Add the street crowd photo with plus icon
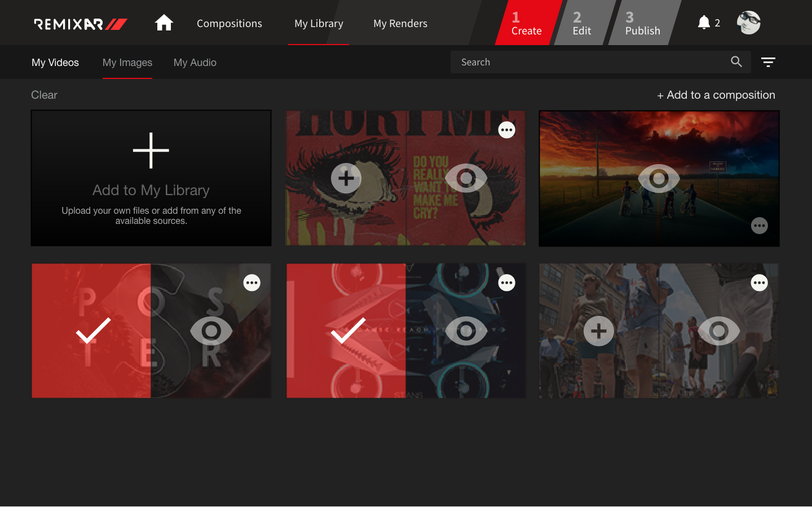 click(599, 331)
